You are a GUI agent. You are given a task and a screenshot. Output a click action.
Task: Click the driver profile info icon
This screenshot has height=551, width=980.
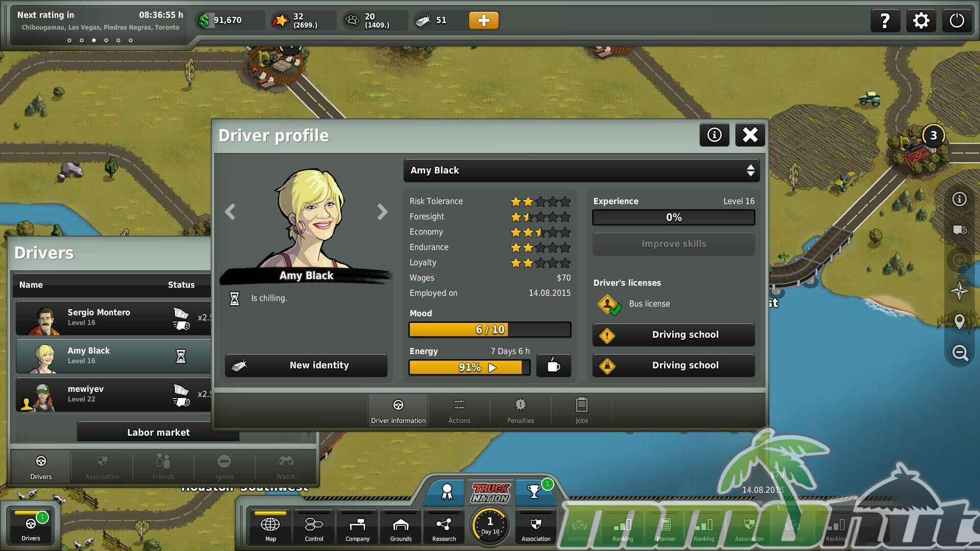[714, 135]
